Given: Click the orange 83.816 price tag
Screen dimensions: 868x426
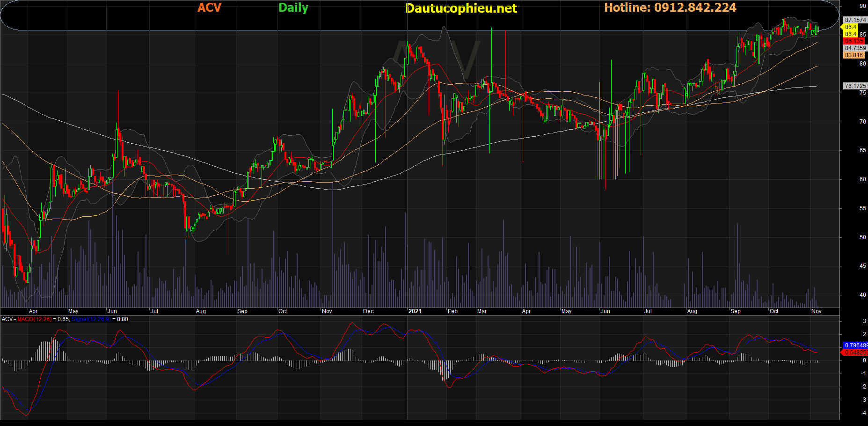Looking at the screenshot, I should 854,55.
